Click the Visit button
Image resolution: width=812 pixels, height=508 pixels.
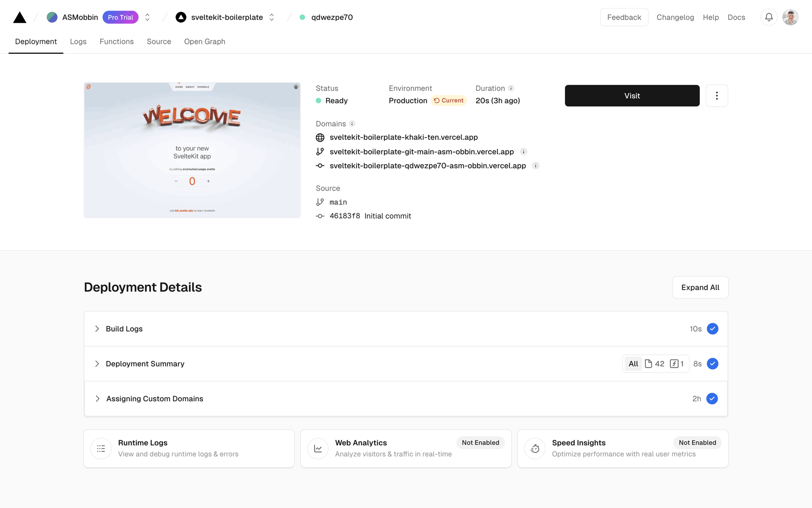[632, 96]
